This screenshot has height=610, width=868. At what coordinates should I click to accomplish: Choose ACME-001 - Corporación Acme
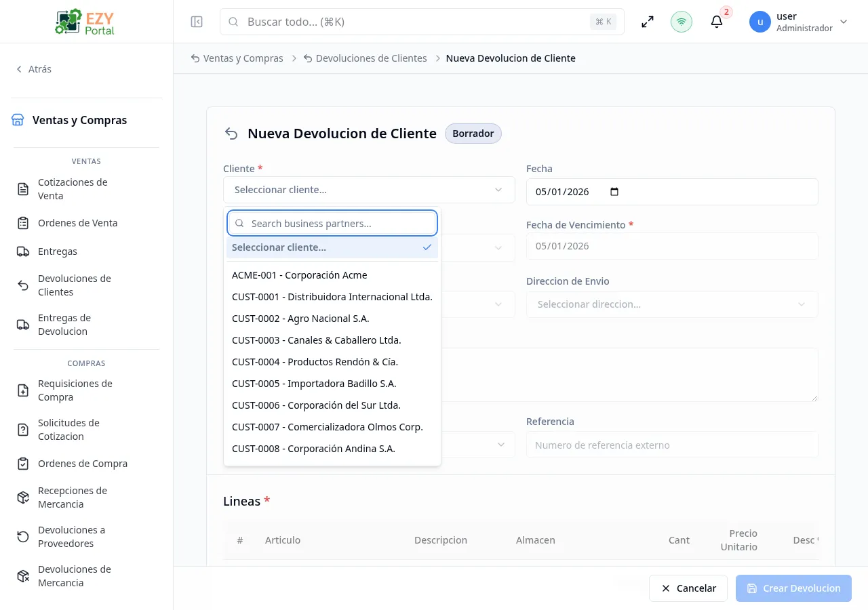coord(332,275)
